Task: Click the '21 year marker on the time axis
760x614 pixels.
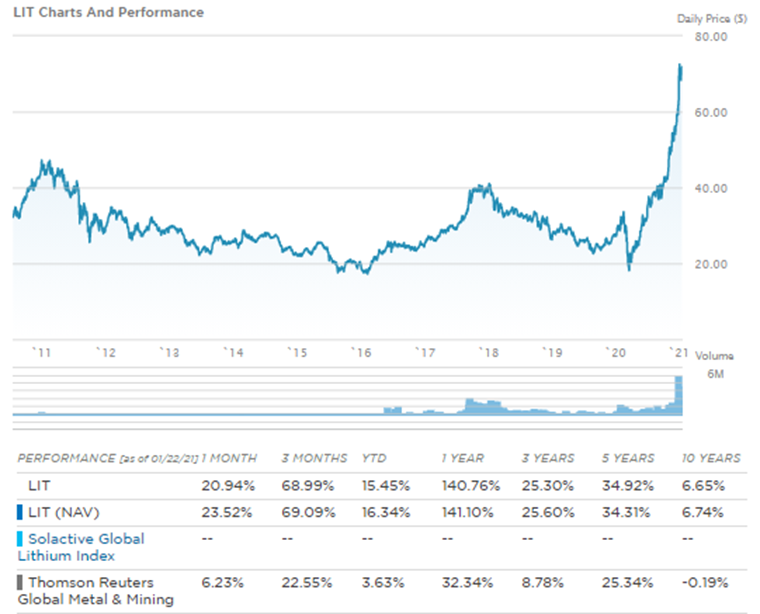Action: pos(676,353)
